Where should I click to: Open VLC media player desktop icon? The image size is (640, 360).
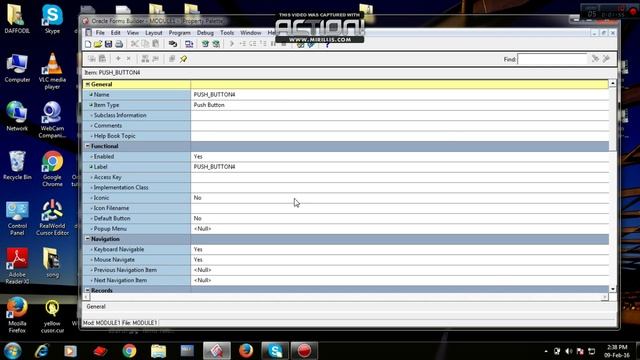point(52,70)
